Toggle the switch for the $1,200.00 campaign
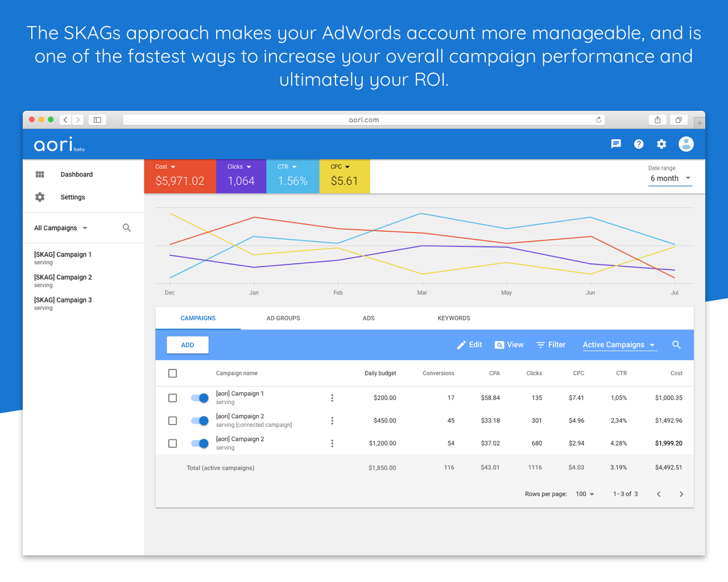 click(200, 443)
